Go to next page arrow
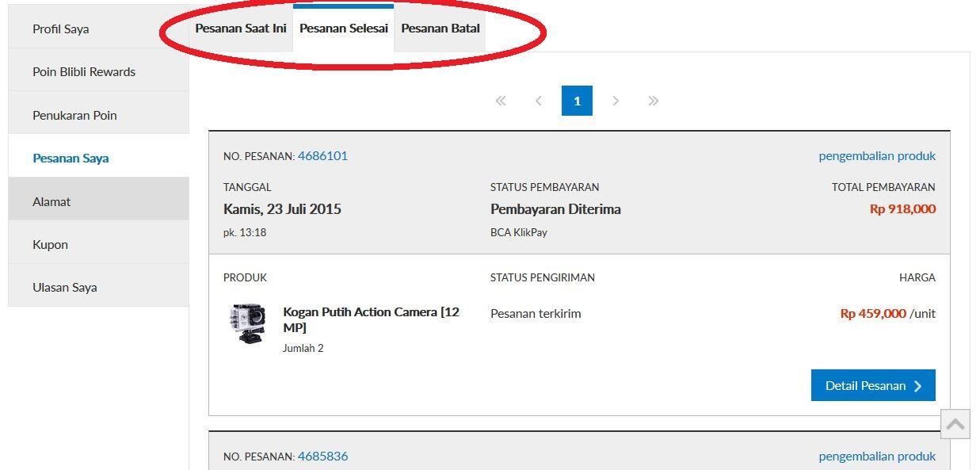This screenshot has width=980, height=470. [x=616, y=101]
